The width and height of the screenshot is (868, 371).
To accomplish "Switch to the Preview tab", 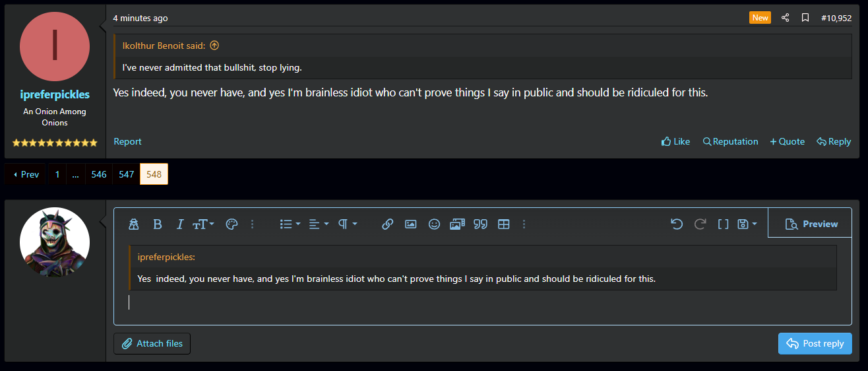I will tap(811, 224).
